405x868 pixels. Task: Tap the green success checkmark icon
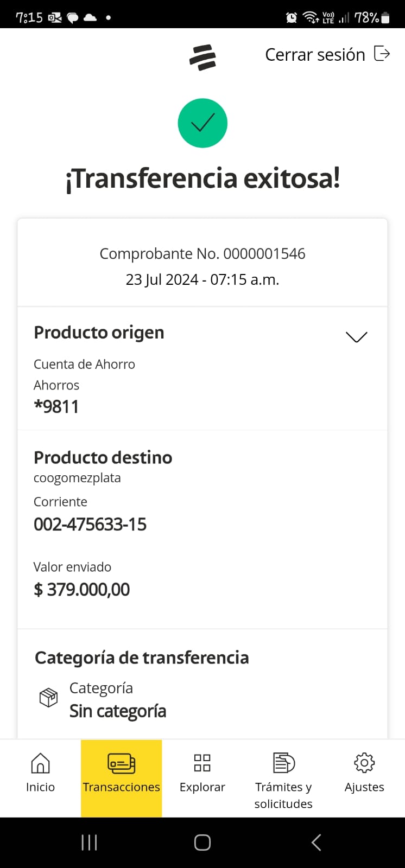pos(202,123)
